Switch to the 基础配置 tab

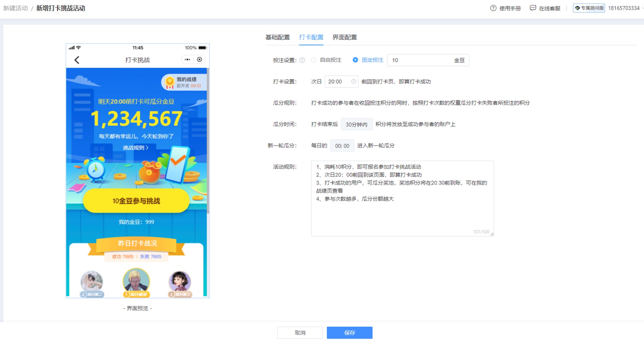[x=278, y=37]
